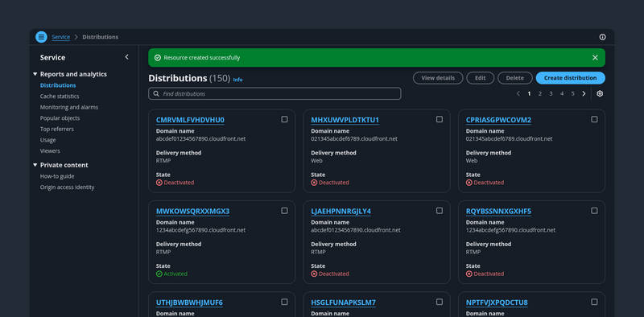This screenshot has height=317, width=644.
Task: Open the table preferences gear icon
Action: point(600,93)
